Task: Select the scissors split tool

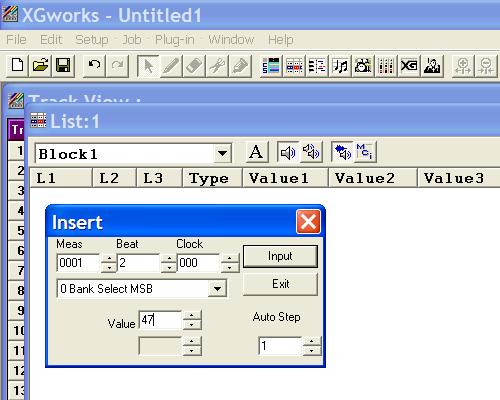Action: (217, 65)
